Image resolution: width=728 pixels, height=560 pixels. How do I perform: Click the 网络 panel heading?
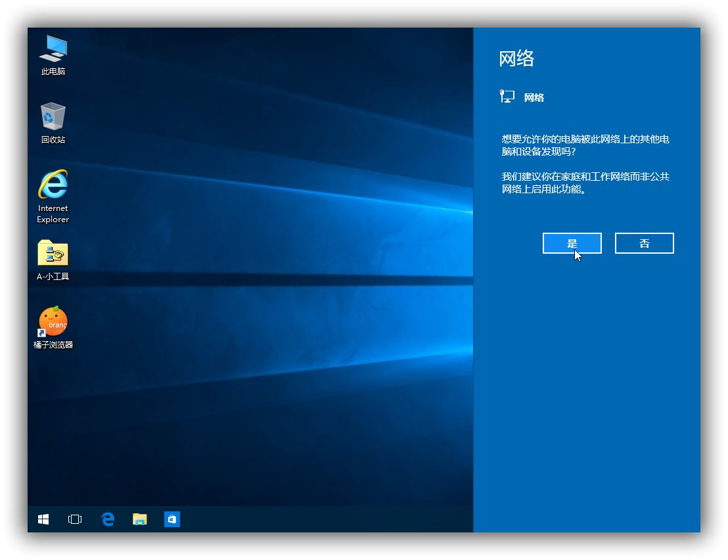coord(516,58)
